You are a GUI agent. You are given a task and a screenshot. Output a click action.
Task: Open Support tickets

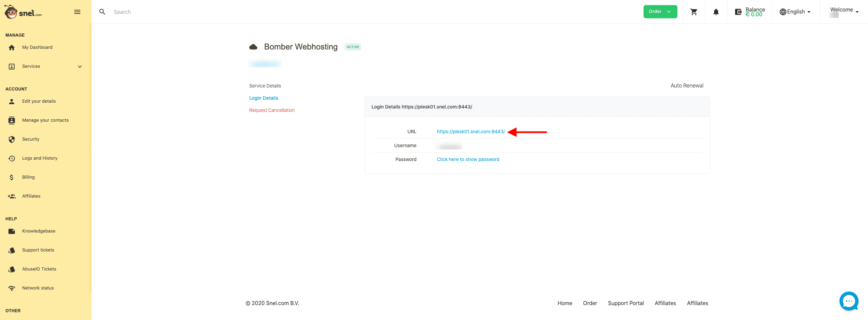[38, 250]
